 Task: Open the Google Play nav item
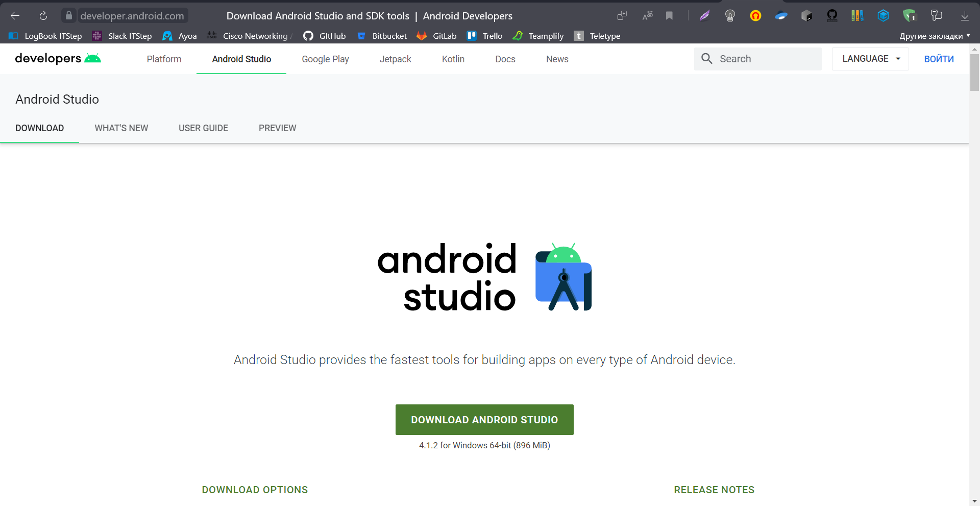click(325, 59)
